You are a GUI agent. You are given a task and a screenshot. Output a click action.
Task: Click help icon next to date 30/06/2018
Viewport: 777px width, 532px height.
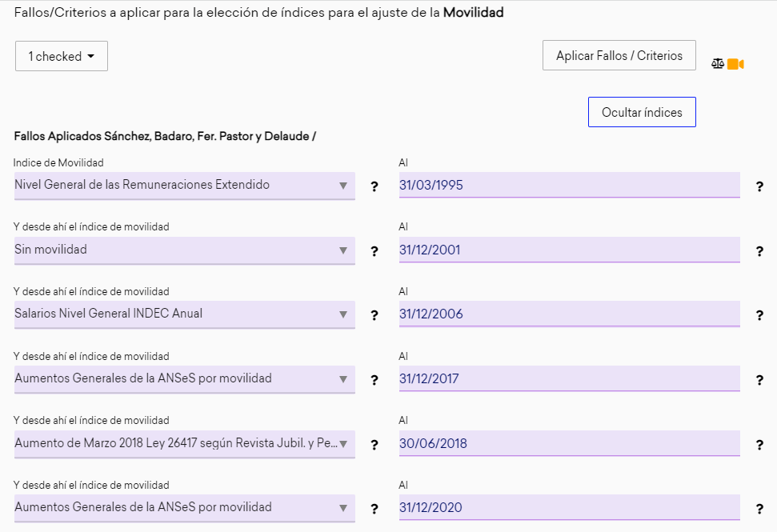click(759, 445)
